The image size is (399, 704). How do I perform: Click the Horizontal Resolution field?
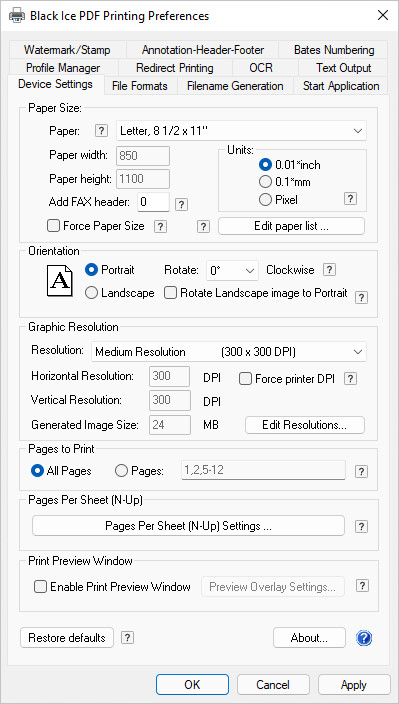pyautogui.click(x=170, y=376)
